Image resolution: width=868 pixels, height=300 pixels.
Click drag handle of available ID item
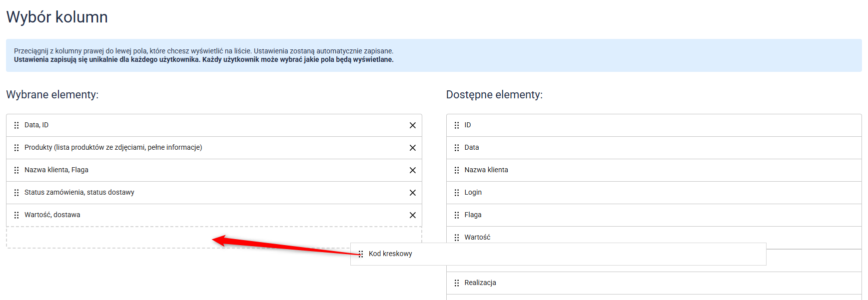coord(456,125)
